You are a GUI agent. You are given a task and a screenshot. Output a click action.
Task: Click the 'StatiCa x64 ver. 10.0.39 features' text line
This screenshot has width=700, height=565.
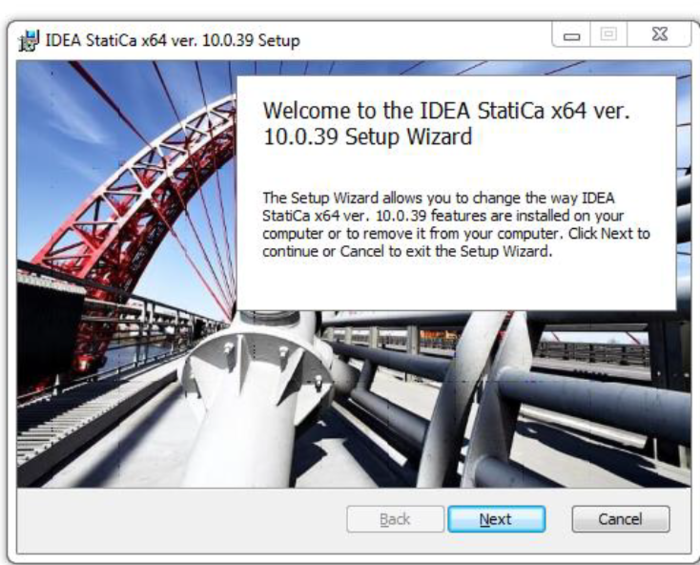[443, 216]
